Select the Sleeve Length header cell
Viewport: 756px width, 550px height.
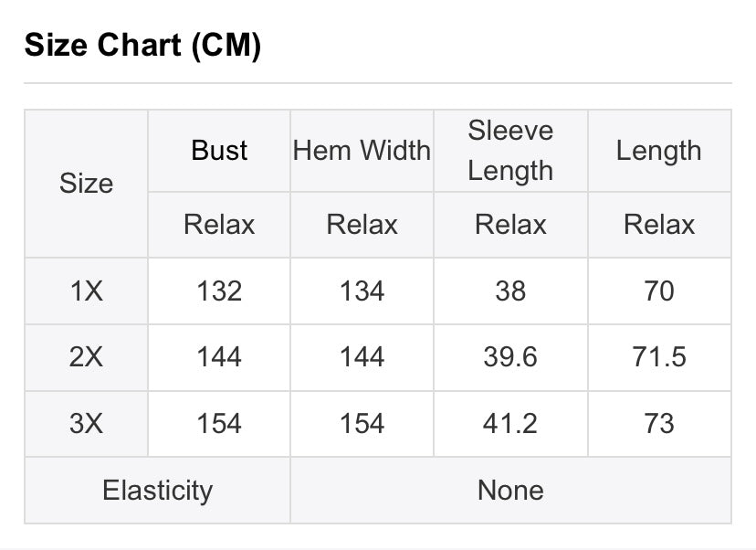pos(510,151)
